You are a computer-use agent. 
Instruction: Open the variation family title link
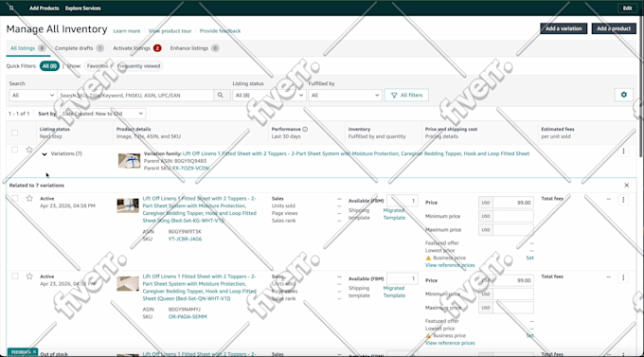click(356, 153)
